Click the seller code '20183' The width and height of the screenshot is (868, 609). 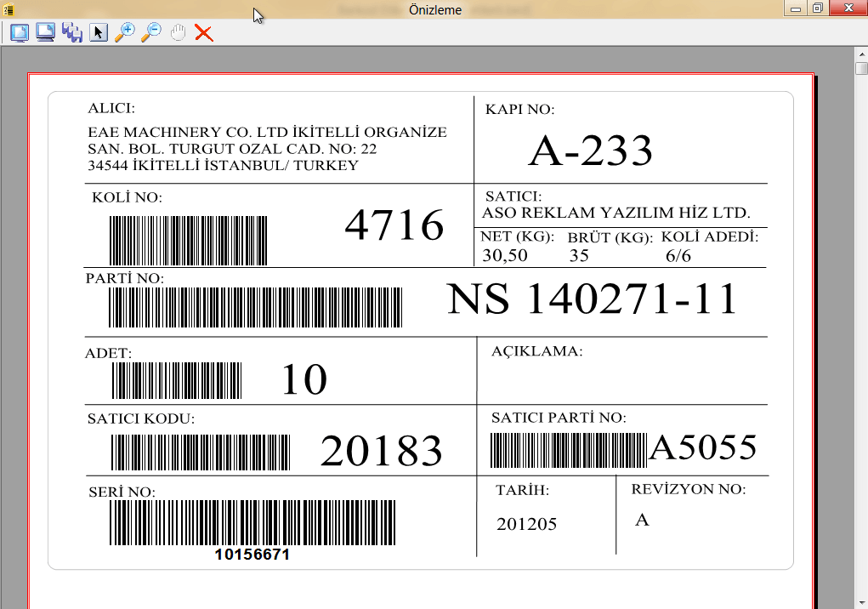pyautogui.click(x=382, y=451)
